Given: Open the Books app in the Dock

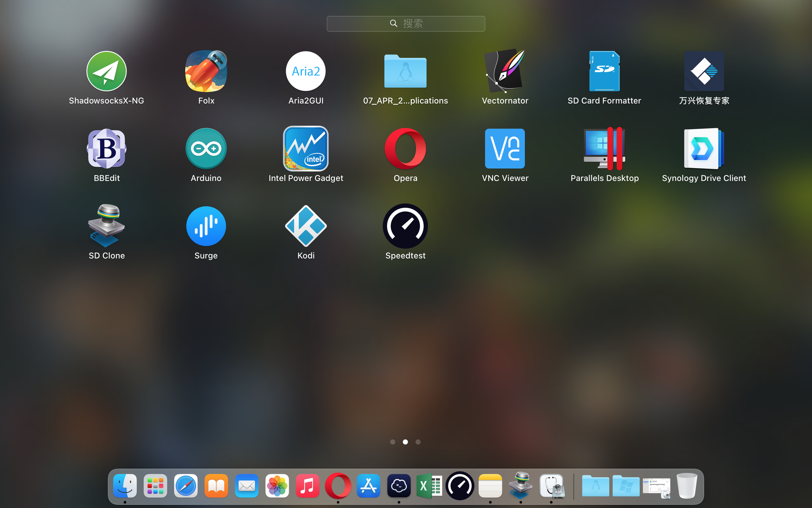Looking at the screenshot, I should pos(216,486).
